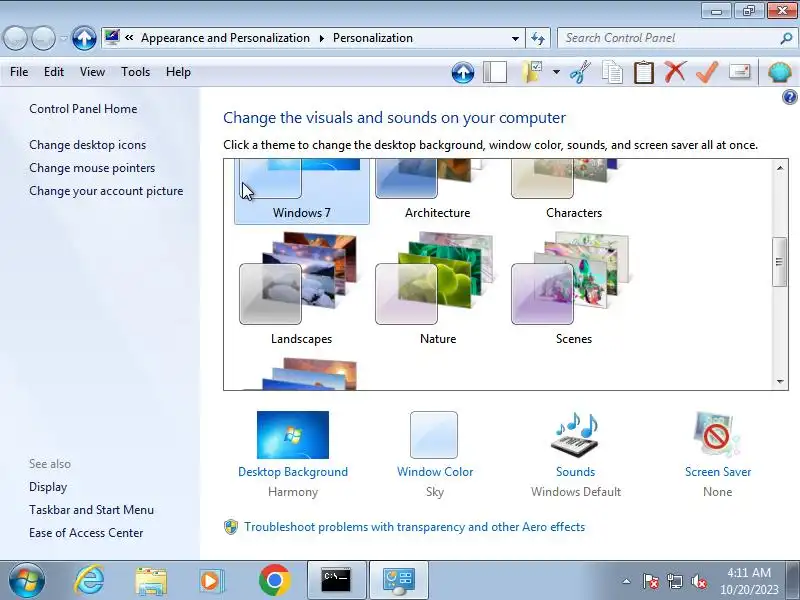The height and width of the screenshot is (600, 800).
Task: Click the folder options toolbar icon
Action: point(532,72)
